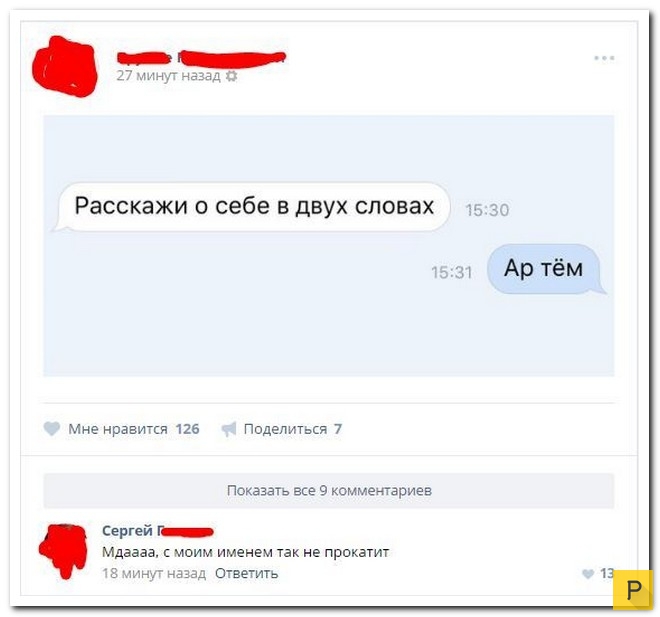Like Сергей's comment with the heart icon
Viewport: 660px width, 617px height.
coord(588,574)
